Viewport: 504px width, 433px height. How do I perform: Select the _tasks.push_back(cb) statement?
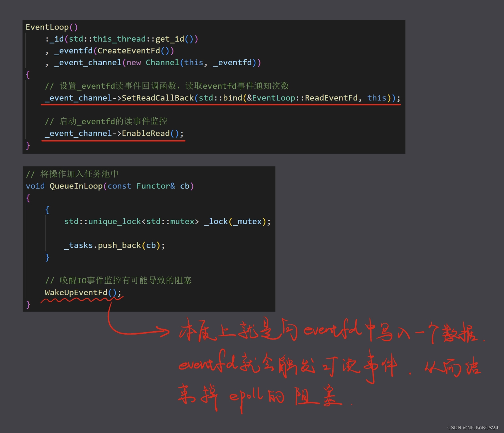point(114,245)
